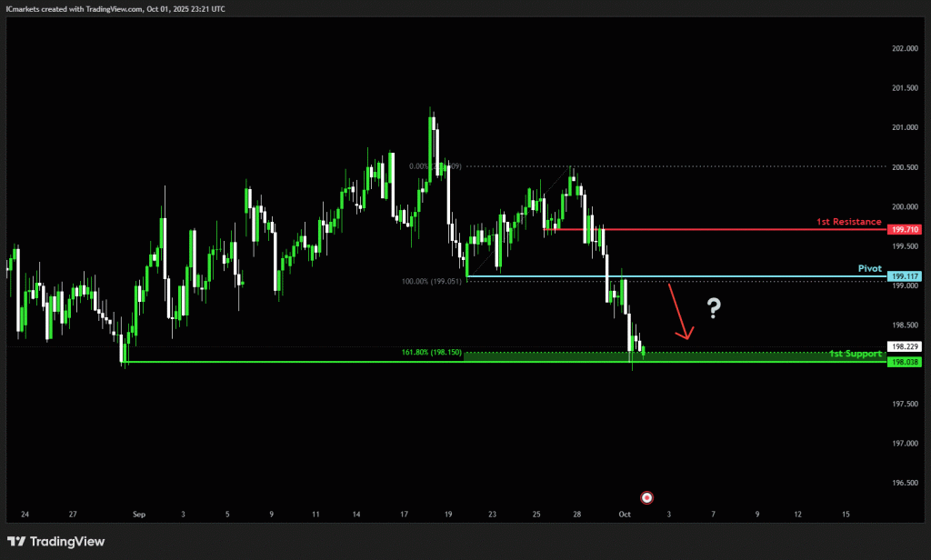This screenshot has width=931, height=560.
Task: Click the 161.80% (198.150) Fibonacci label
Action: [x=431, y=352]
